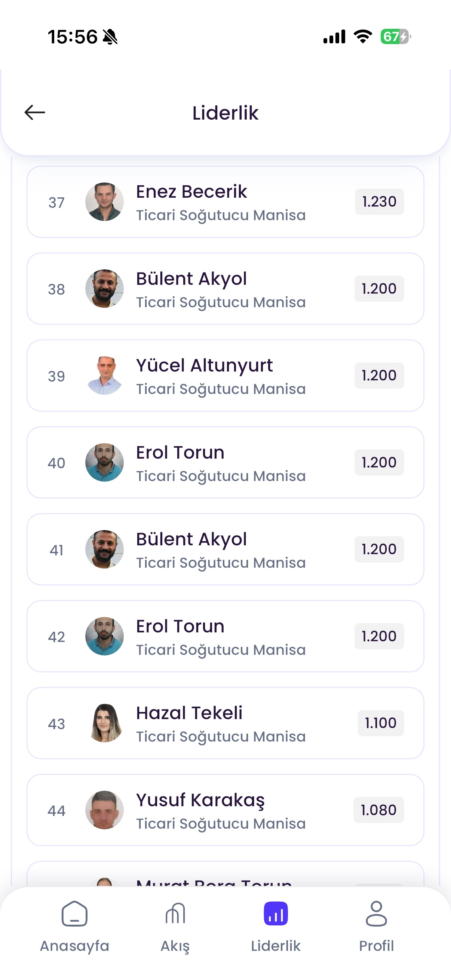Open the Profil person icon
This screenshot has height=980, width=451.
(x=377, y=914)
